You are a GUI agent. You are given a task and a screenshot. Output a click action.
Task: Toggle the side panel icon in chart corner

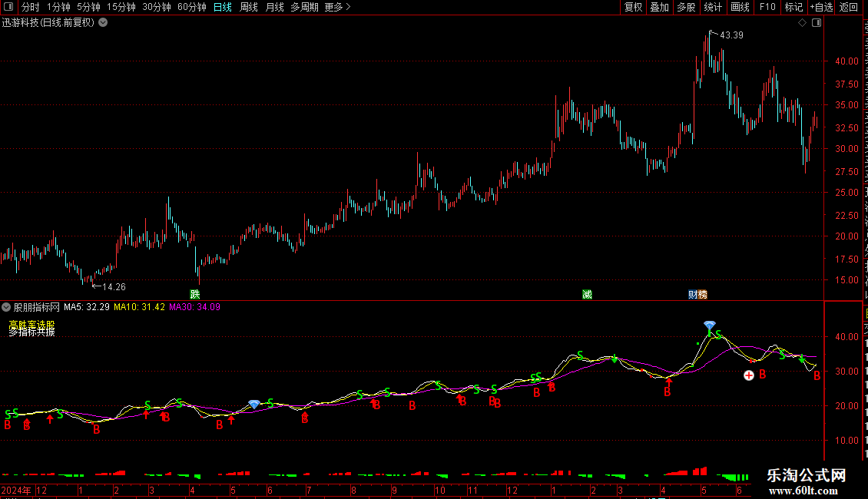(817, 23)
